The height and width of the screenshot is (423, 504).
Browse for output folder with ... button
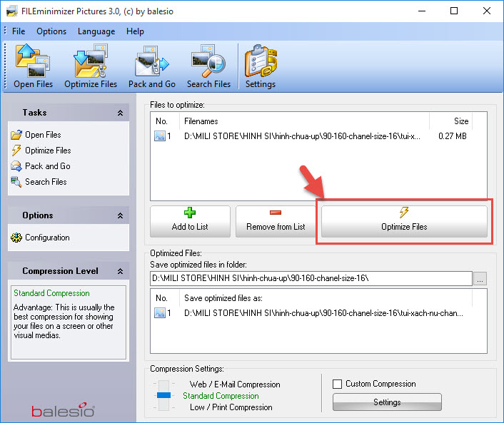point(480,278)
